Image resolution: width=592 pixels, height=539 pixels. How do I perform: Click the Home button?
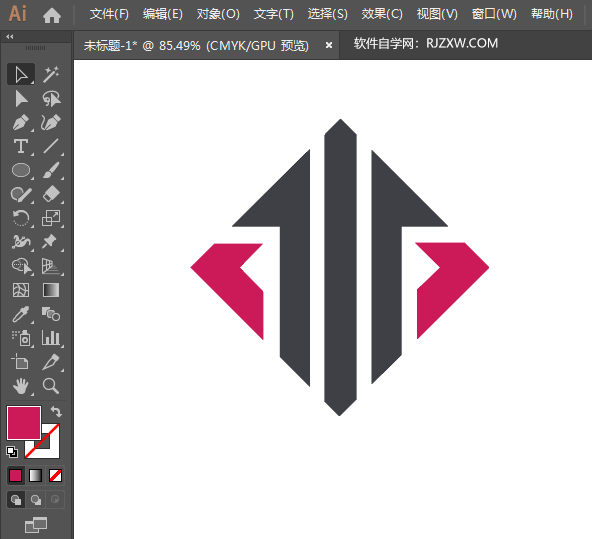pyautogui.click(x=52, y=15)
